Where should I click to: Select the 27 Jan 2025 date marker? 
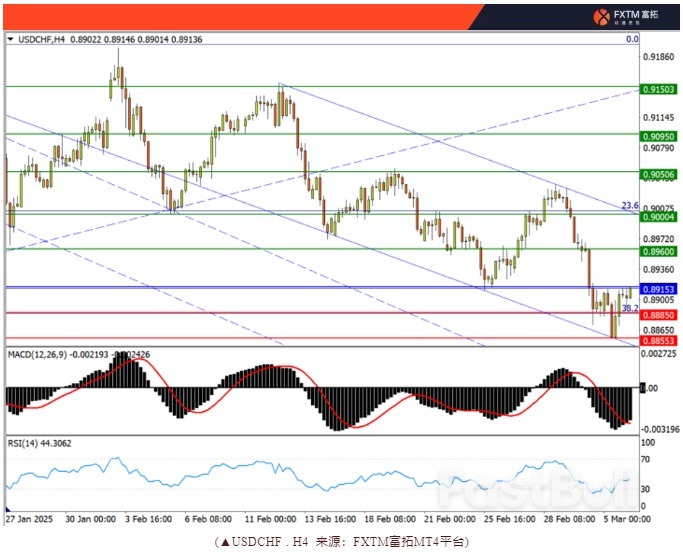pos(29,519)
